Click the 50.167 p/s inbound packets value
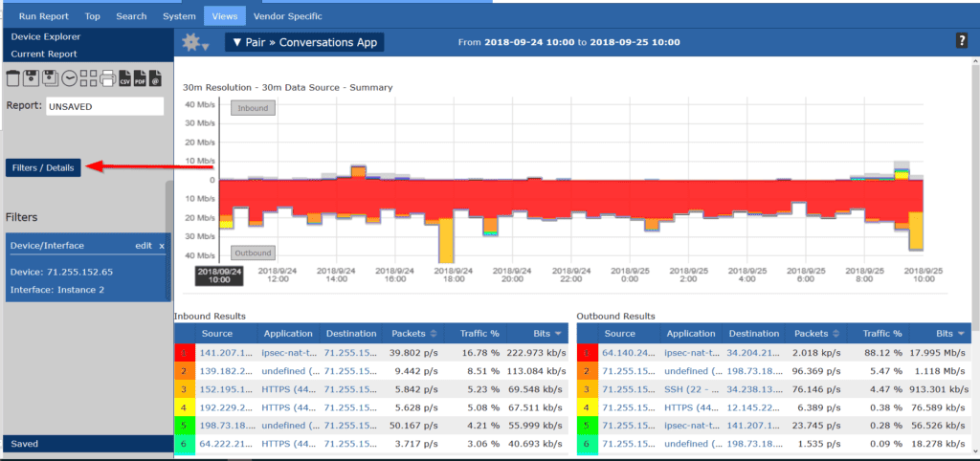 tap(414, 426)
